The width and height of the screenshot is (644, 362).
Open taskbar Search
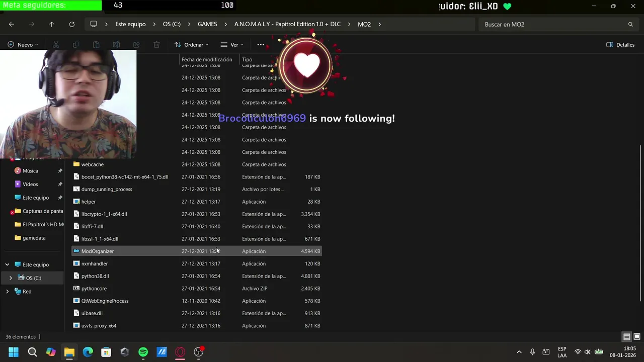tap(32, 352)
